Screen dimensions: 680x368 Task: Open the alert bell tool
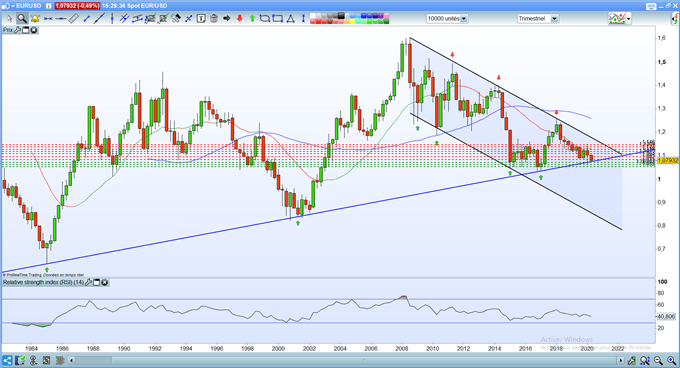[35, 19]
